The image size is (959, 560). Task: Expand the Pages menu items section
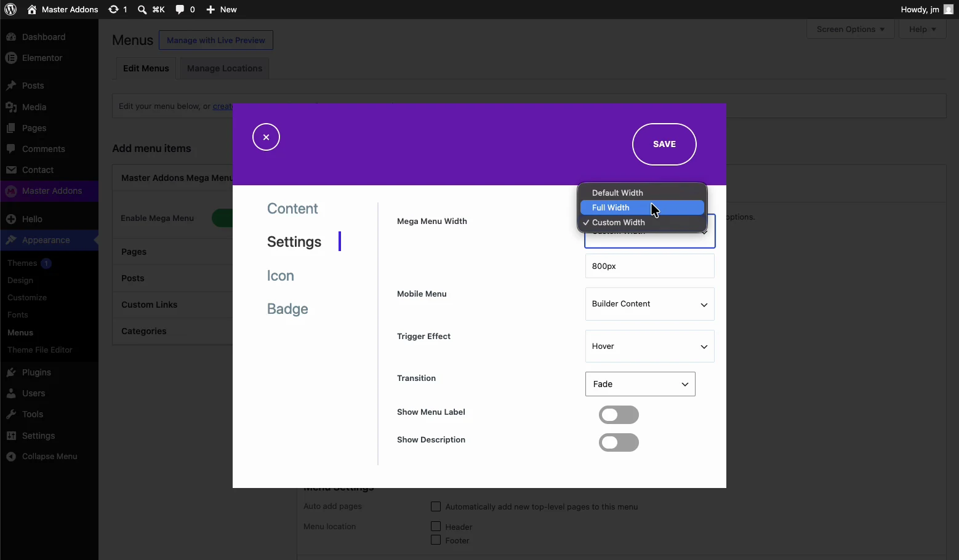173,252
